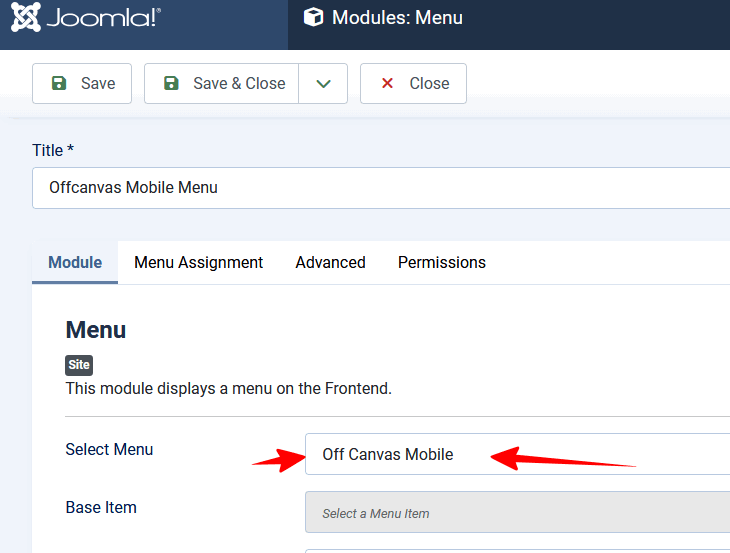Click the green floppy disk icon on Save
730x553 pixels.
[x=59, y=83]
